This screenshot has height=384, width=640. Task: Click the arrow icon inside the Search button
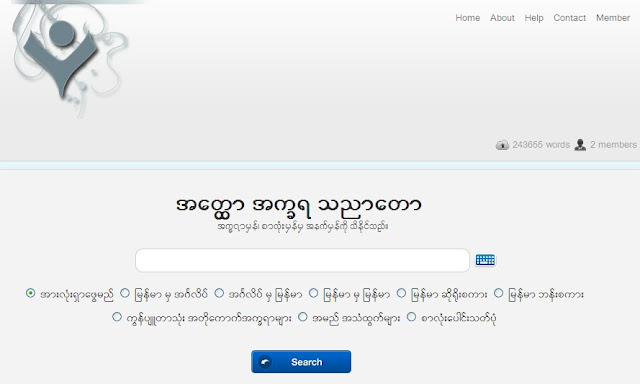265,362
